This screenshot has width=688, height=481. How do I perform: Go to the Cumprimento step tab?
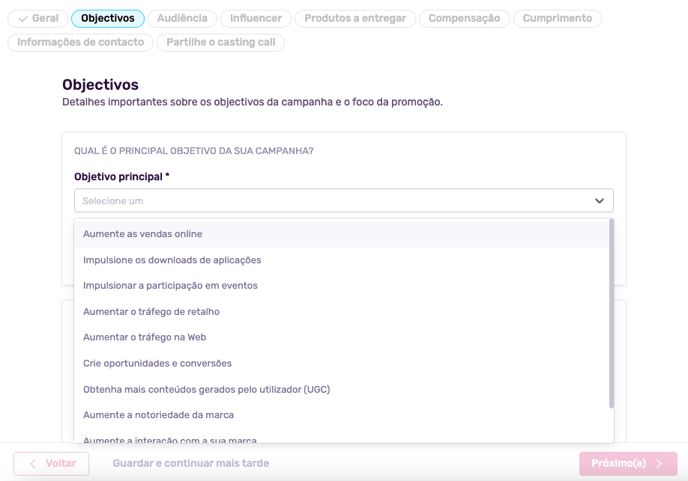(557, 18)
